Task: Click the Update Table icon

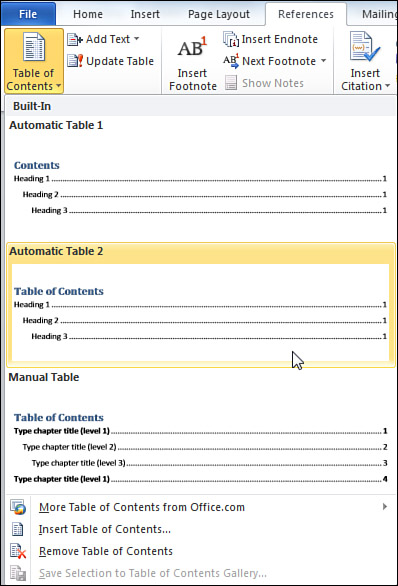Action: click(75, 61)
